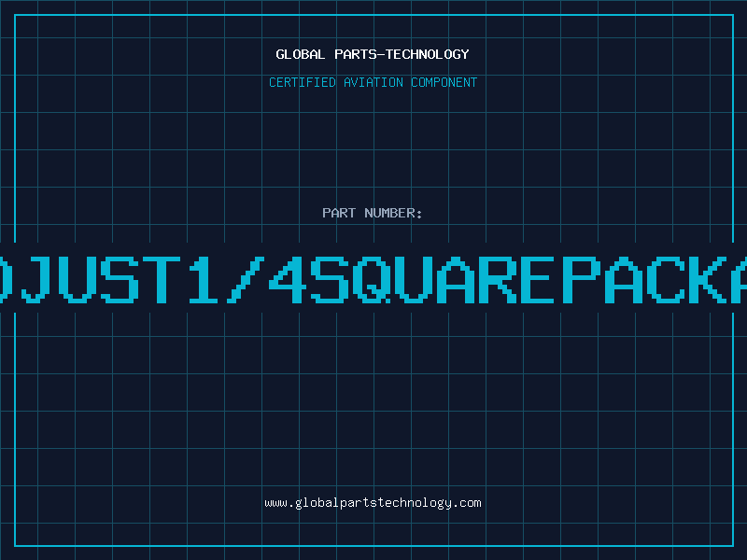Open the www.globalpartstechnology.com link
This screenshot has height=560, width=747.
coord(373,503)
